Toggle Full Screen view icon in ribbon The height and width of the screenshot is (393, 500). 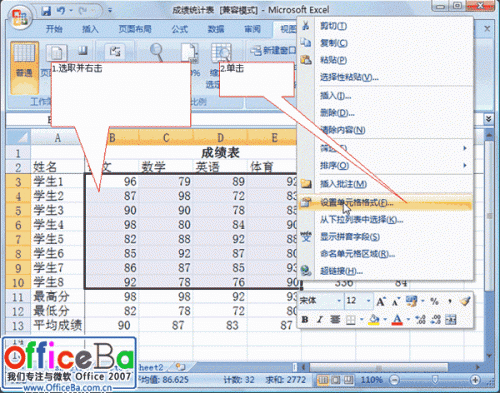[x=83, y=51]
